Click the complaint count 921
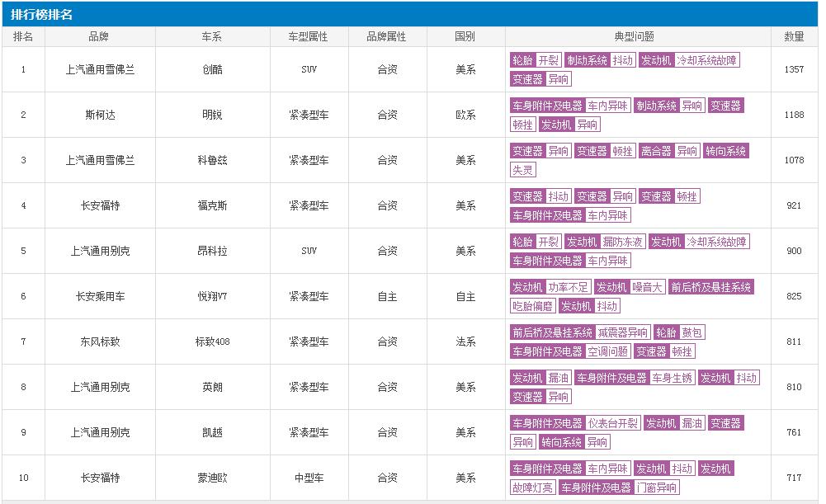The width and height of the screenshot is (826, 504). click(x=794, y=205)
